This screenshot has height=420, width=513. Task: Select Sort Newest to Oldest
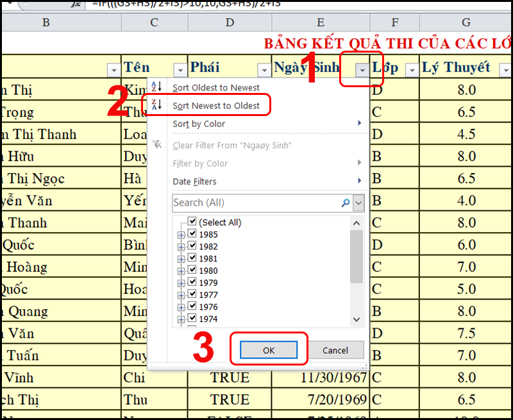coord(216,105)
